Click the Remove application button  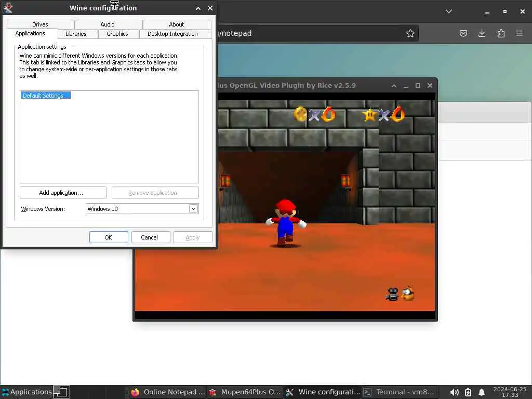[155, 193]
